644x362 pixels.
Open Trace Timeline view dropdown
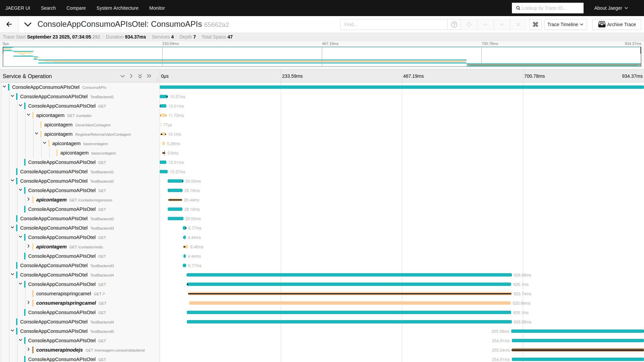pos(565,24)
